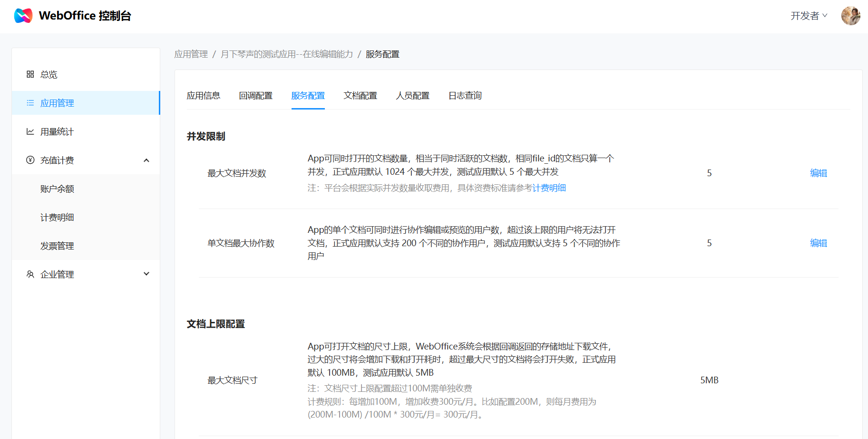This screenshot has height=439, width=868.
Task: Click the 用量统计 chart icon
Action: [x=30, y=131]
